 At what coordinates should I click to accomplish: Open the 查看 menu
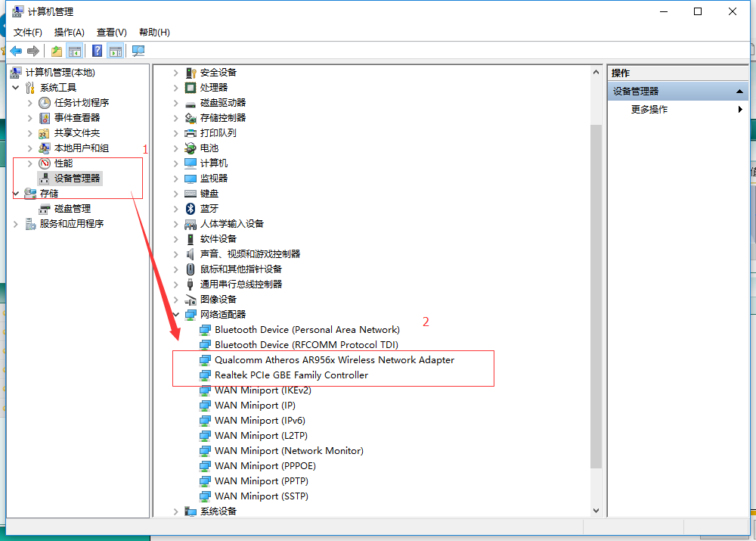[x=110, y=32]
